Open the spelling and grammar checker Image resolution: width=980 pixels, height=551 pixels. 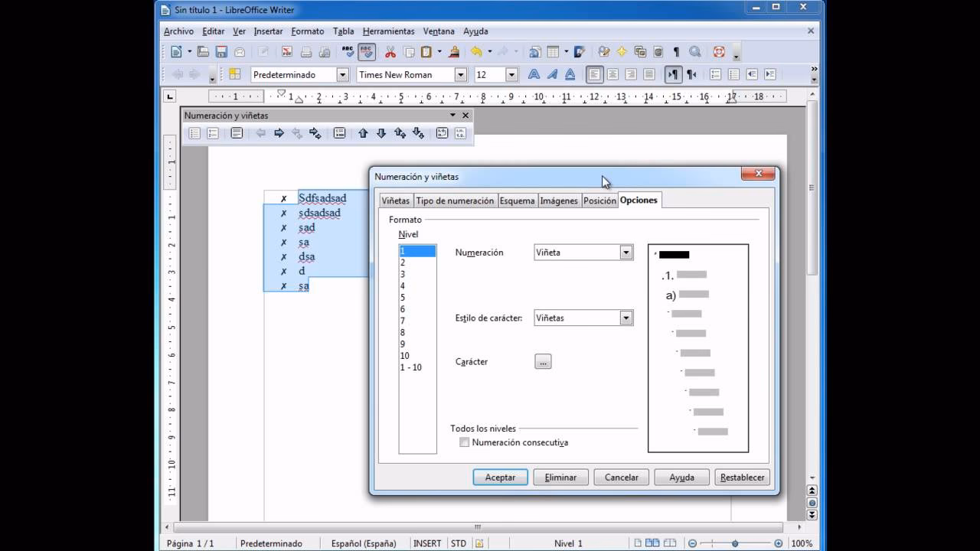[x=348, y=52]
